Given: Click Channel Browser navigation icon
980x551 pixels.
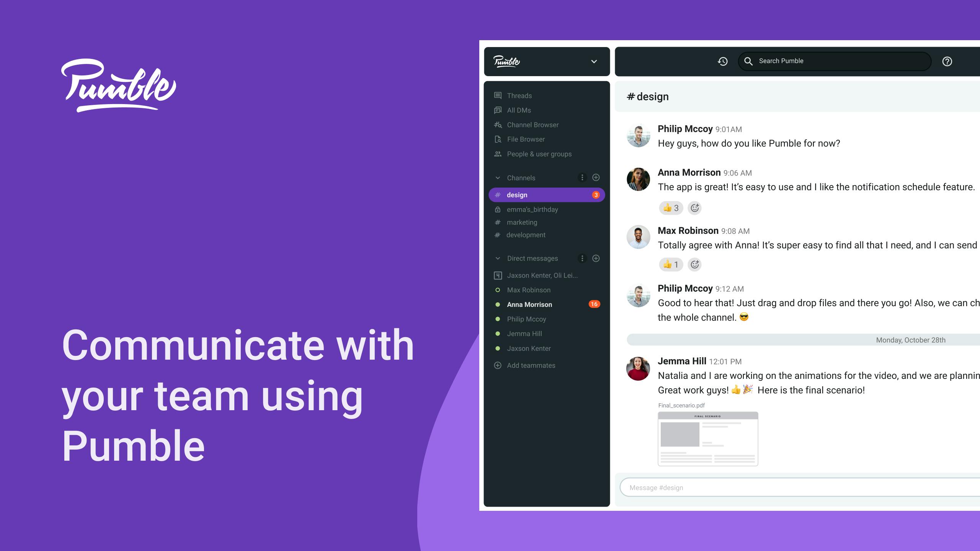Looking at the screenshot, I should [x=497, y=124].
